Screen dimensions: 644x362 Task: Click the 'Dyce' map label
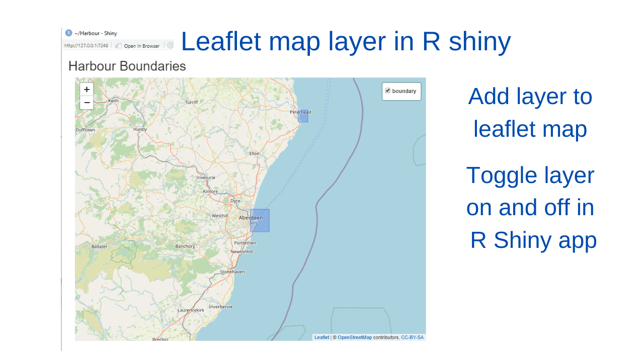click(x=235, y=201)
